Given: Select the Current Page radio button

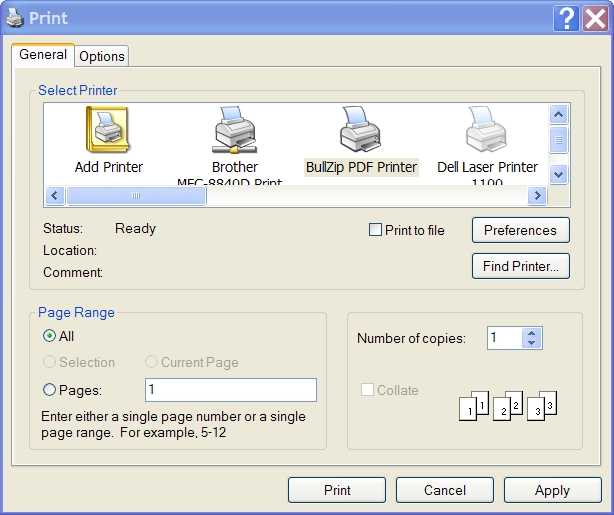Looking at the screenshot, I should 151,362.
